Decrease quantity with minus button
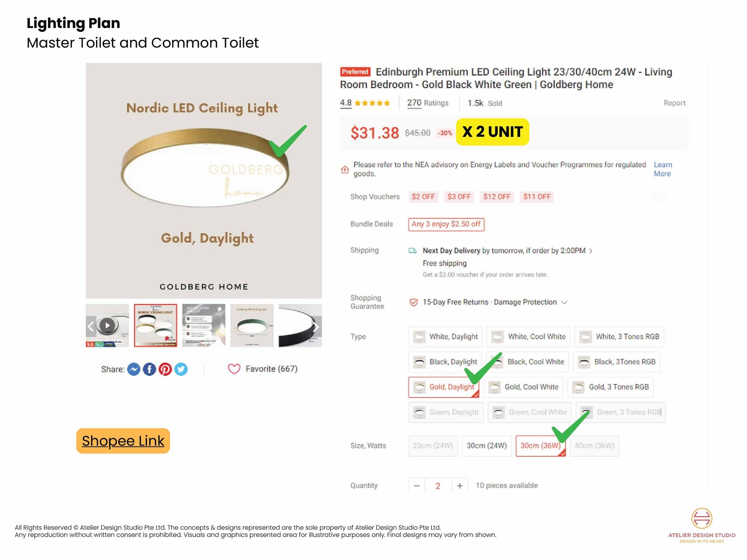Image resolution: width=747 pixels, height=560 pixels. pos(417,486)
